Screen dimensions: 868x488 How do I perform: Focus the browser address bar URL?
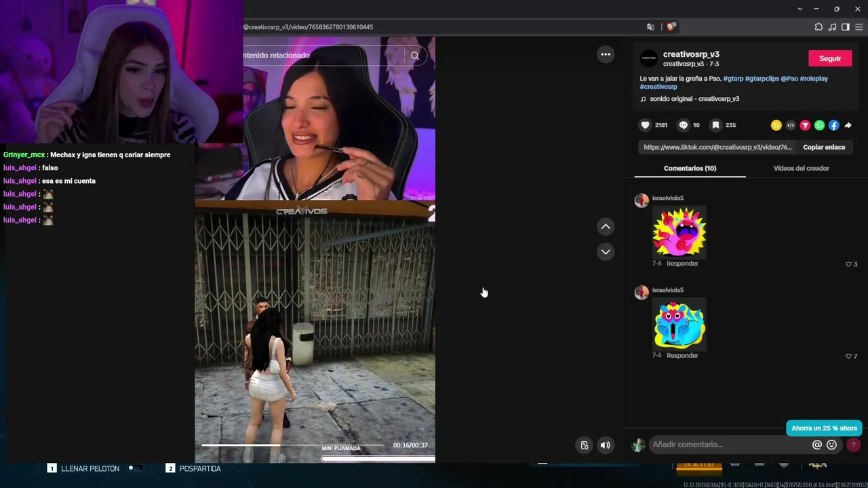(308, 27)
